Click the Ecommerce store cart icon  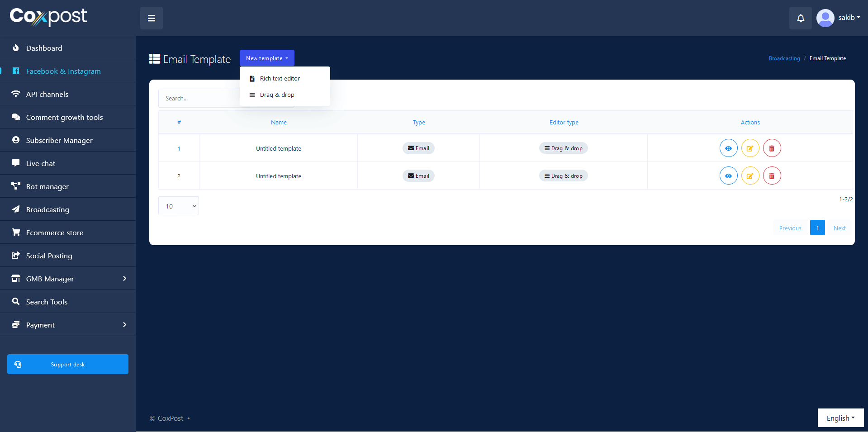16,232
